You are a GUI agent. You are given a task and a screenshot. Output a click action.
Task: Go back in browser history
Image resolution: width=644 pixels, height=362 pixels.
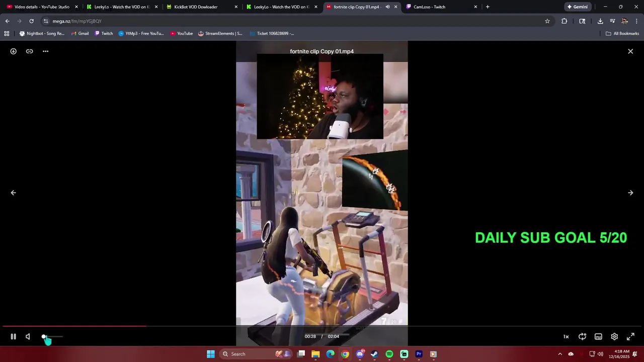point(7,21)
